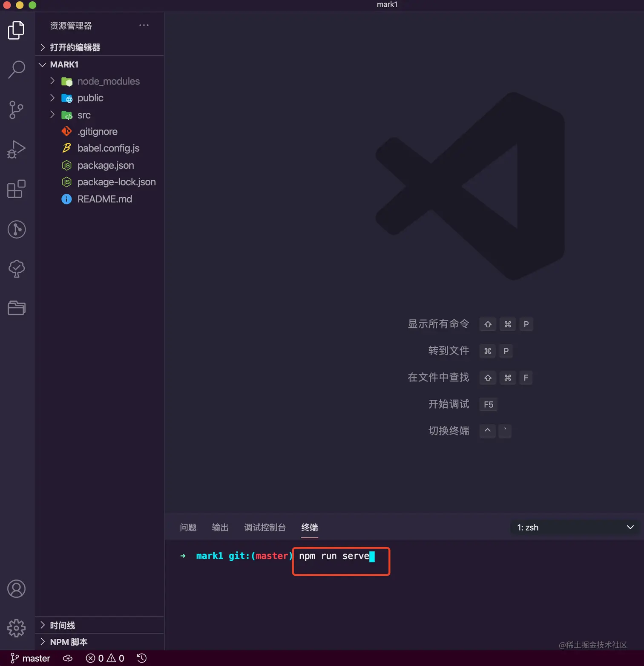Click the 资源管理器 explorer panel title
Viewport: 644px width, 666px height.
[71, 26]
